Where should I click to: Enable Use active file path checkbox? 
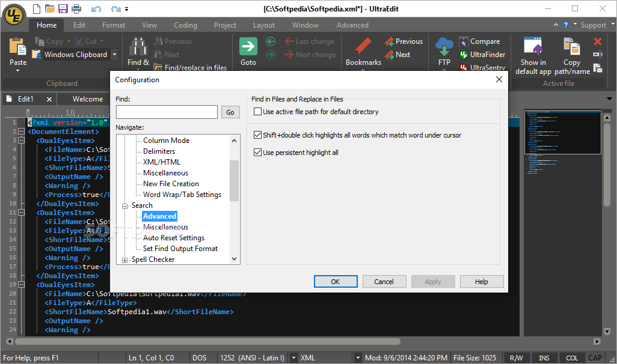[258, 112]
